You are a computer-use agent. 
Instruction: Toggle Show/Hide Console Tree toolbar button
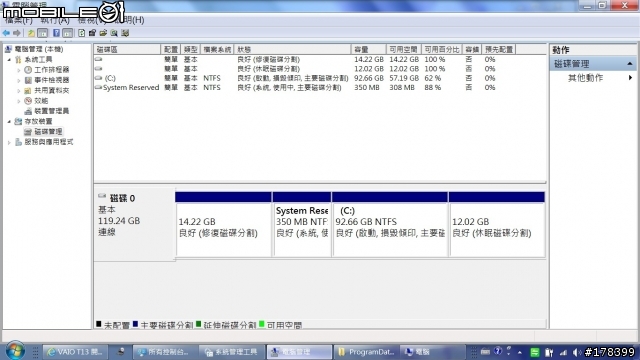click(42, 33)
